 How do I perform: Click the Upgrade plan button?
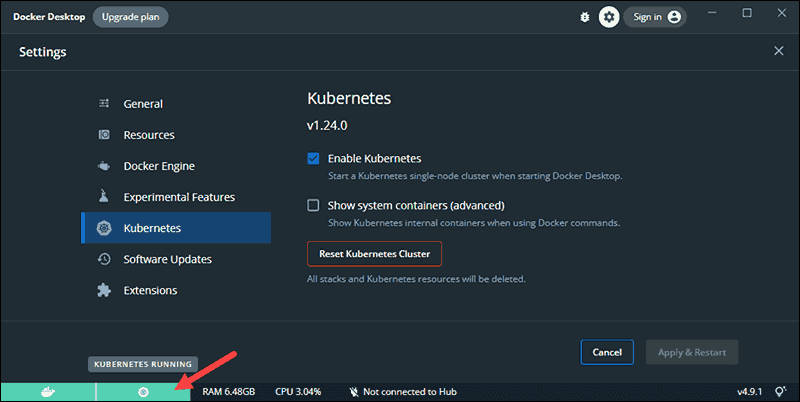[x=131, y=17]
